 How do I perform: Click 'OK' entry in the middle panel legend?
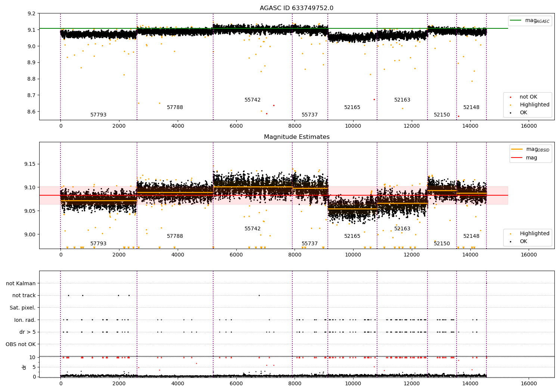coord(523,242)
